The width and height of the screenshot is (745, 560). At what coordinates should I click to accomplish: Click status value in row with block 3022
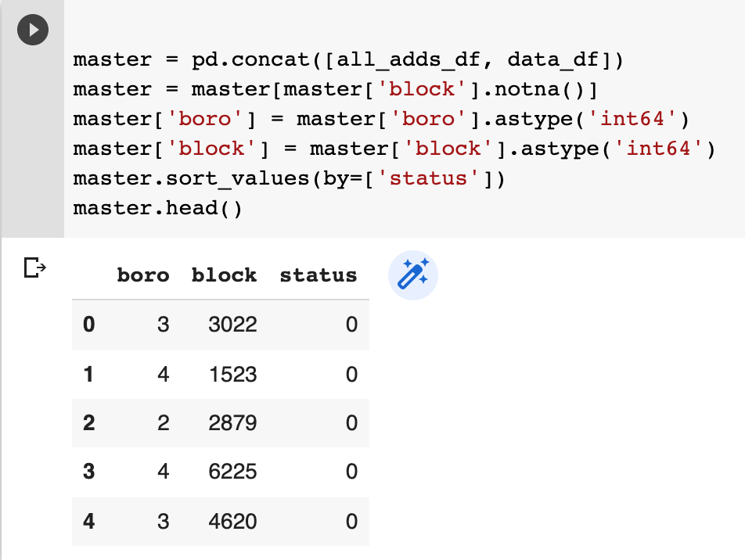pos(351,325)
